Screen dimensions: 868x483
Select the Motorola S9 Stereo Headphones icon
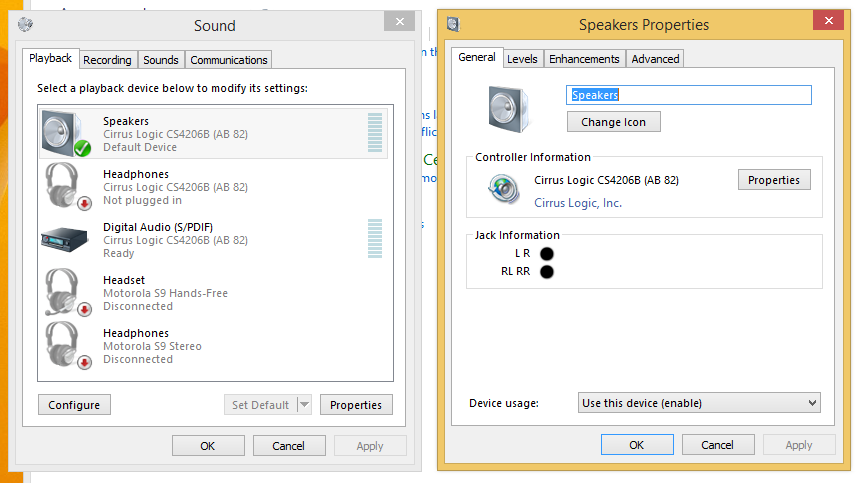point(68,345)
